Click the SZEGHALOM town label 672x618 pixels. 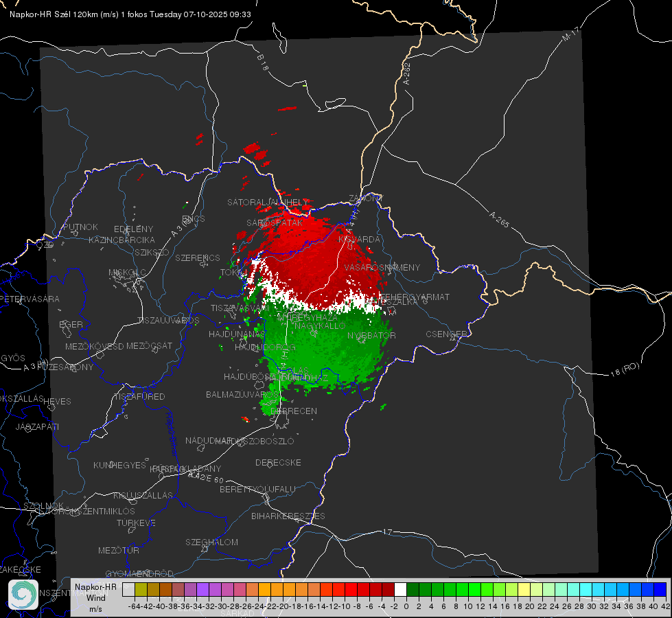(x=211, y=542)
